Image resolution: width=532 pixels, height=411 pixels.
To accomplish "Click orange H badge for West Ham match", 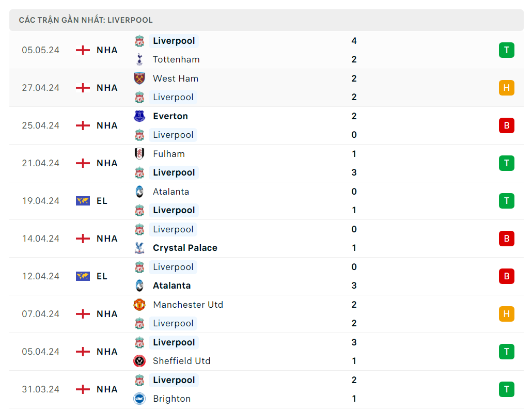I will pos(506,88).
